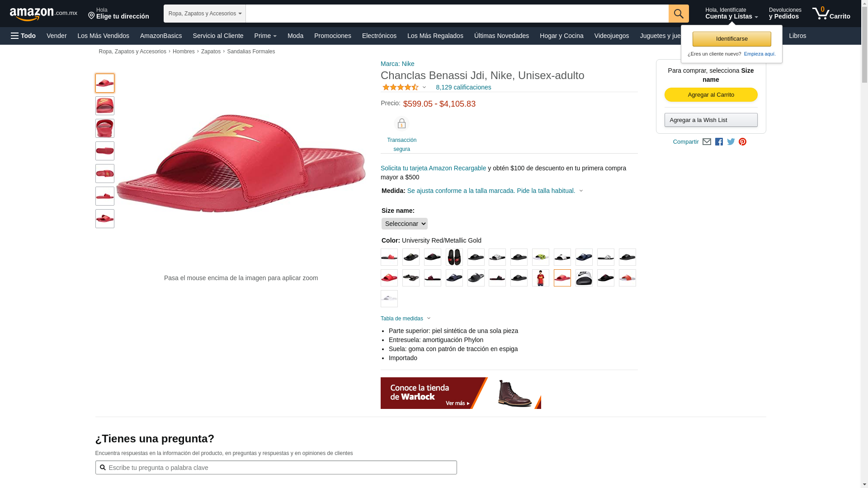
Task: Click the question search input field
Action: (x=276, y=468)
